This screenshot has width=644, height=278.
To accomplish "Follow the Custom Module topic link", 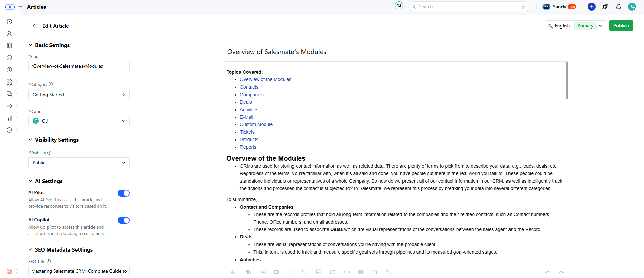I will pos(256,124).
